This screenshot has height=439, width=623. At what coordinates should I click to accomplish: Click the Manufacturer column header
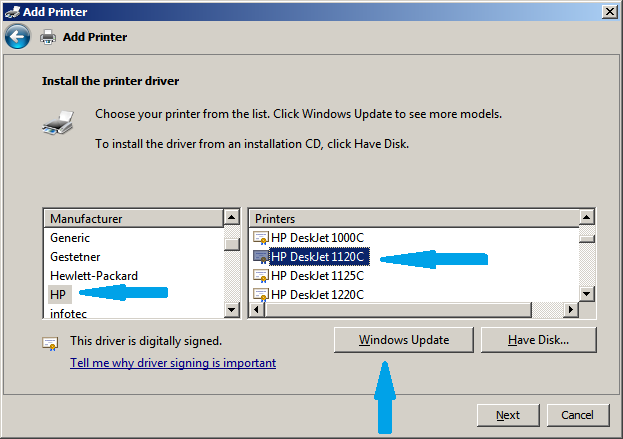point(134,219)
